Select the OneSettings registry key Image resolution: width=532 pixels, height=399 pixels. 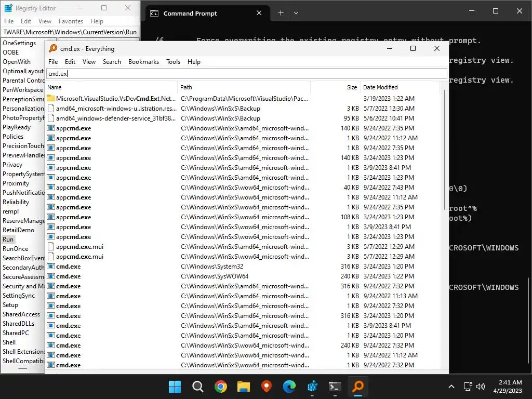[19, 43]
